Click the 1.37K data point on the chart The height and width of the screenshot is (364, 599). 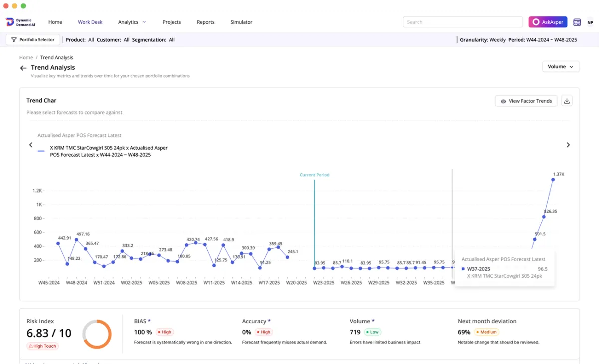(553, 179)
